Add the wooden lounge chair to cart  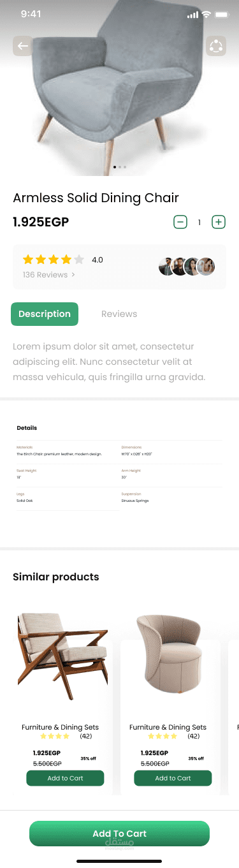(x=65, y=778)
